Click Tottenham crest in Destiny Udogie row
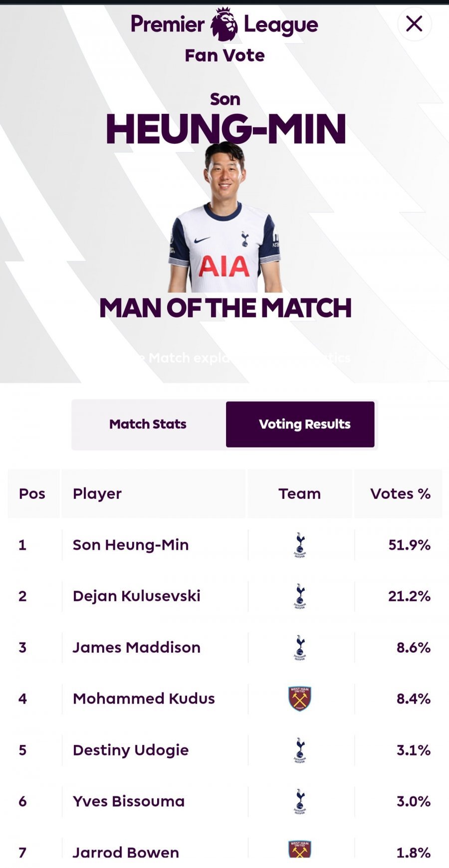449x868 pixels. 300,750
